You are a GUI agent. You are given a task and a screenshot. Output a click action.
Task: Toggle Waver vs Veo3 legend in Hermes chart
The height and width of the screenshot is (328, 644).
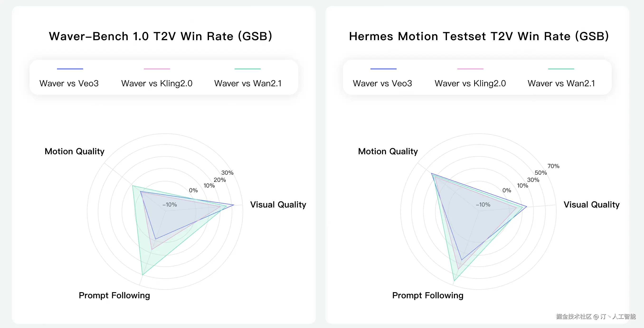(x=382, y=83)
